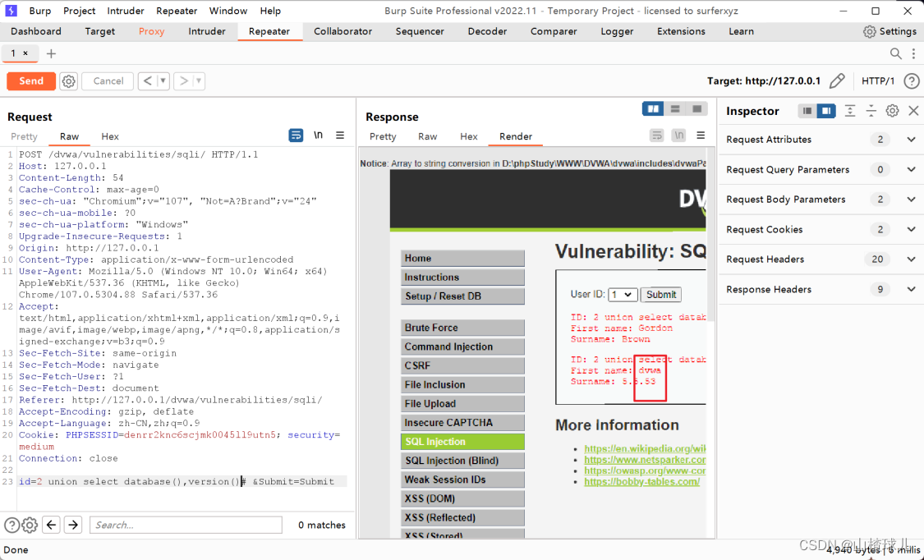Viewport: 924px width, 560px height.
Task: Switch Inspector to right-side docking layout
Action: 826,111
